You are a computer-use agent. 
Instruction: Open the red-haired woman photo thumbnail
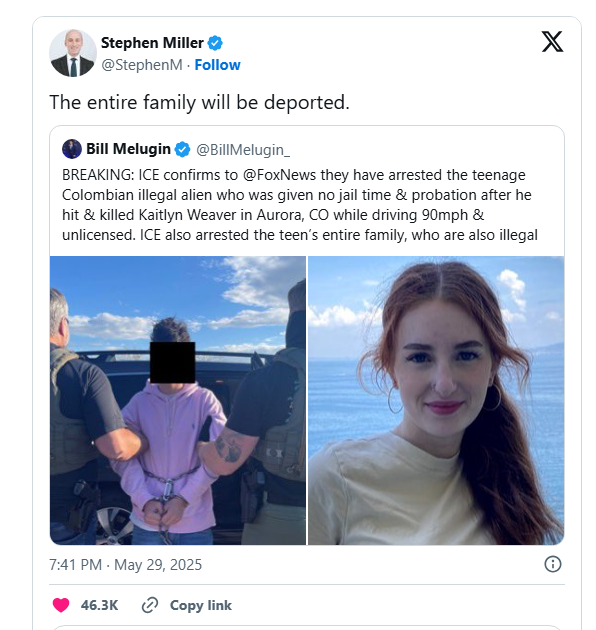click(436, 400)
